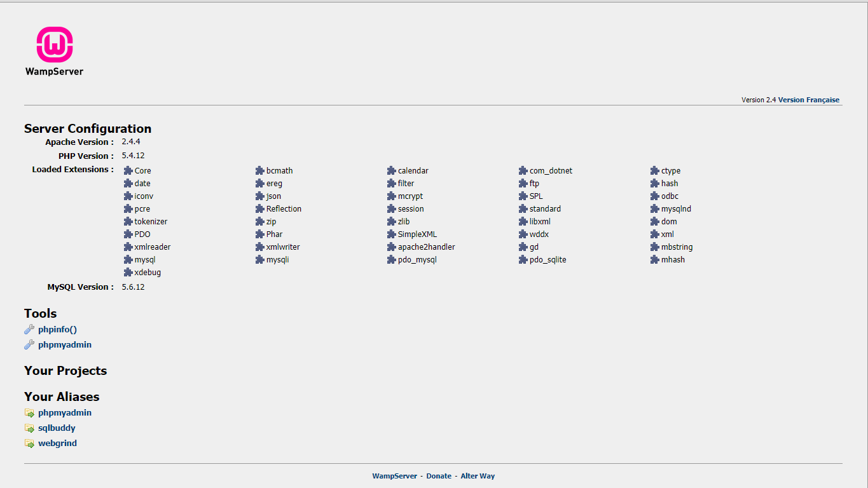Open the sqlbuddy alias
This screenshot has width=868, height=488.
57,428
